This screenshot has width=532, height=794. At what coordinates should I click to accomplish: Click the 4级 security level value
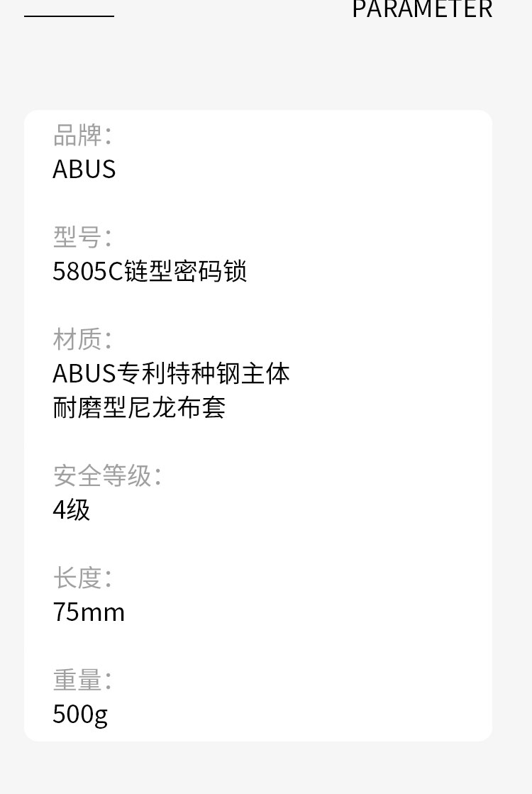point(71,510)
